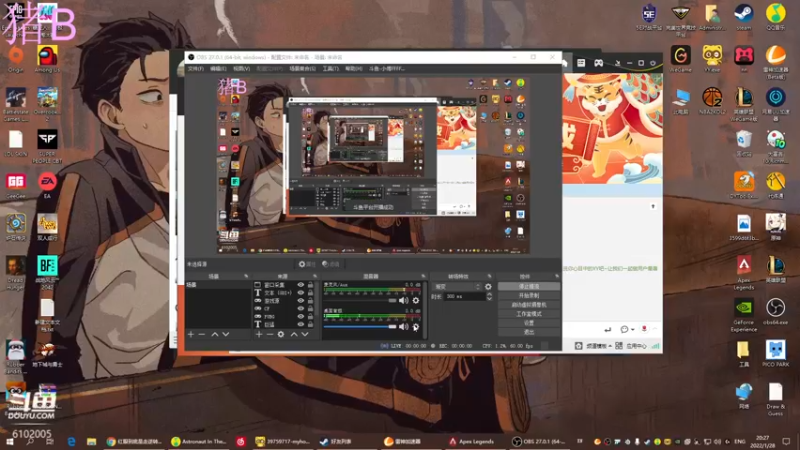This screenshot has height=450, width=800.
Task: Mute the desktop audio channel
Action: tap(404, 327)
